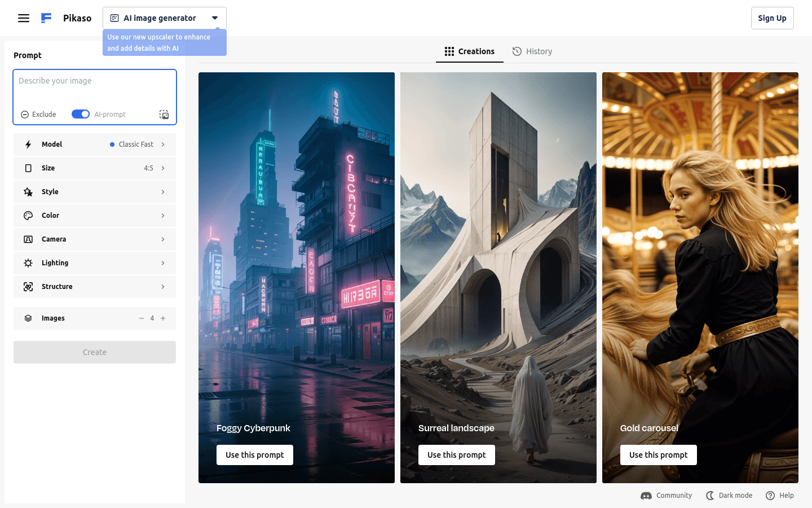Screen dimensions: 812x508
Task: Open the hamburger menu
Action: tap(24, 17)
